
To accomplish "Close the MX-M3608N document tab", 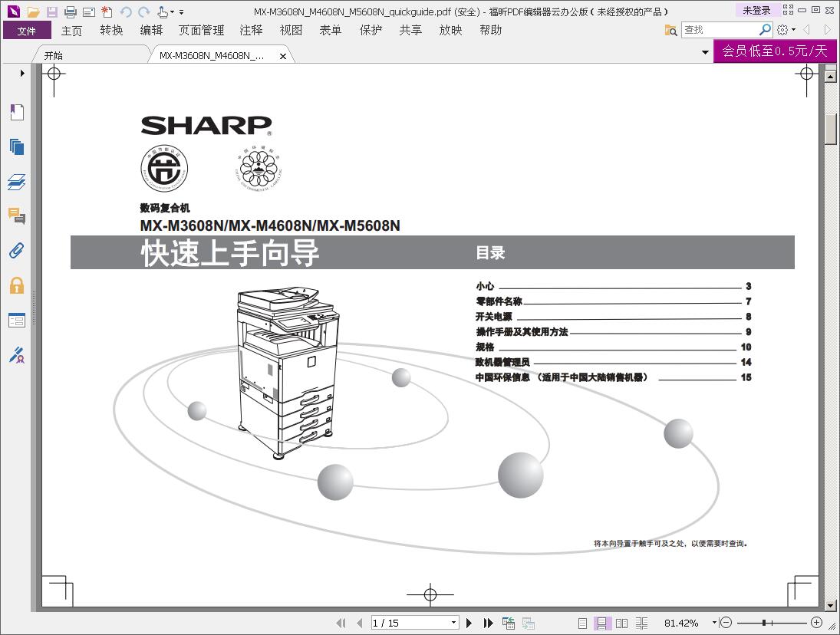I will [283, 56].
